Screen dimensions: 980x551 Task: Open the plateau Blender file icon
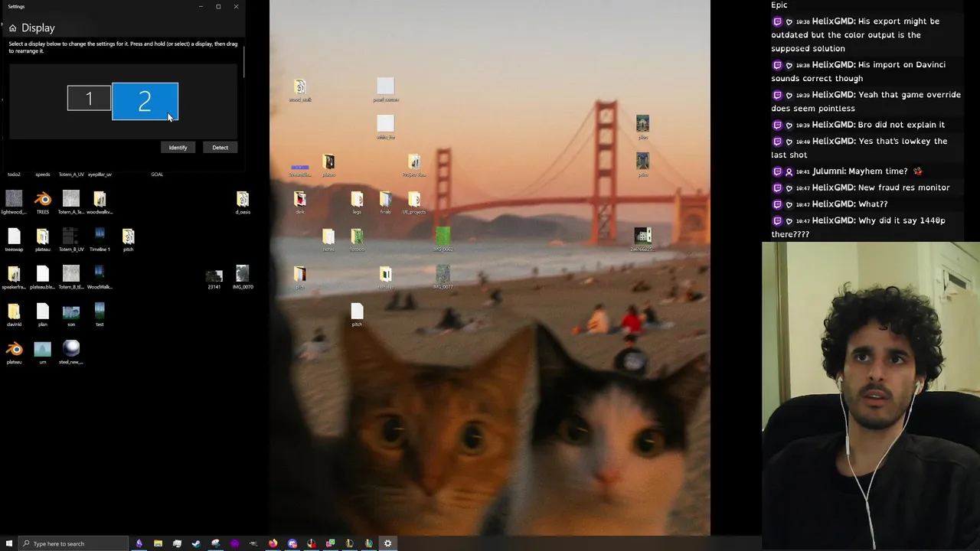14,349
